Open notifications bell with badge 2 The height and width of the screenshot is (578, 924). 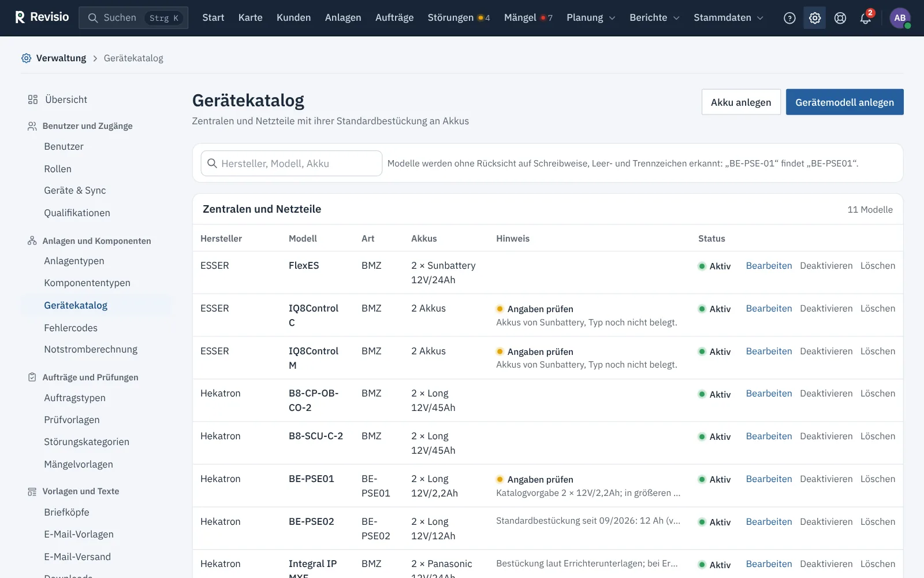coord(866,18)
